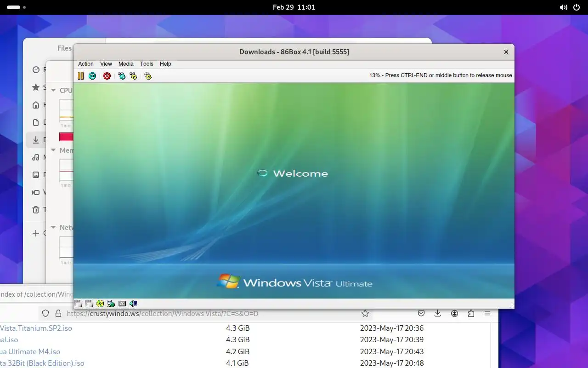Click the date 2023-May-17 20:36

(x=392, y=328)
